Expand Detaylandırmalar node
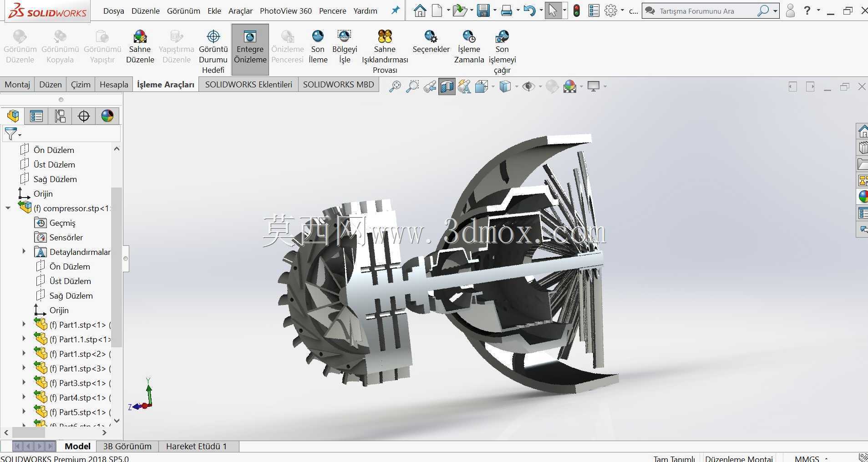868x462 pixels. pyautogui.click(x=24, y=251)
